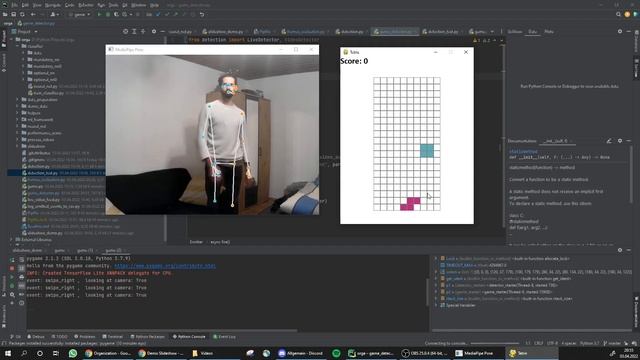Click the teal square block in Tetris window
The height and width of the screenshot is (360, 640).
coord(427,151)
